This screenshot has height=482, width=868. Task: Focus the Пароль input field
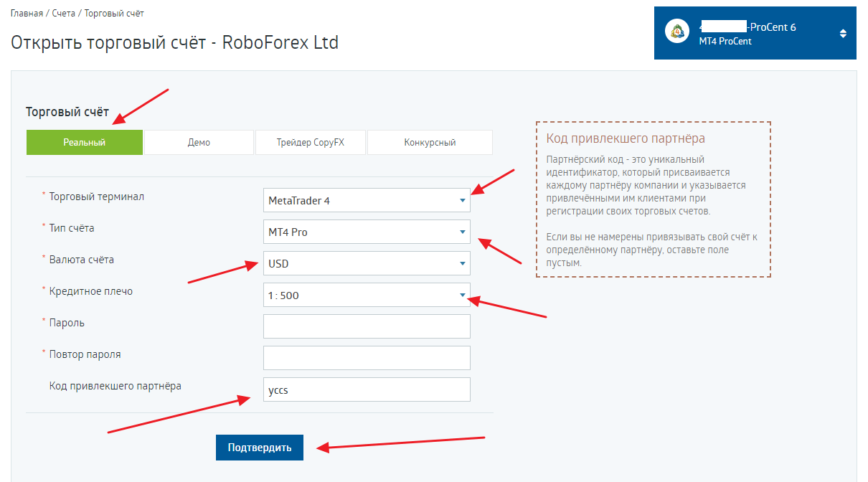[x=367, y=326]
